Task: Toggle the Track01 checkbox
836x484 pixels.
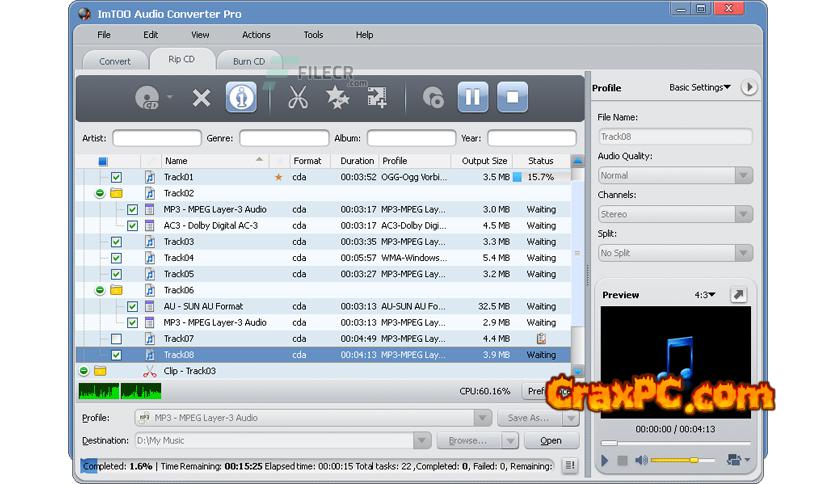Action: coord(116,177)
